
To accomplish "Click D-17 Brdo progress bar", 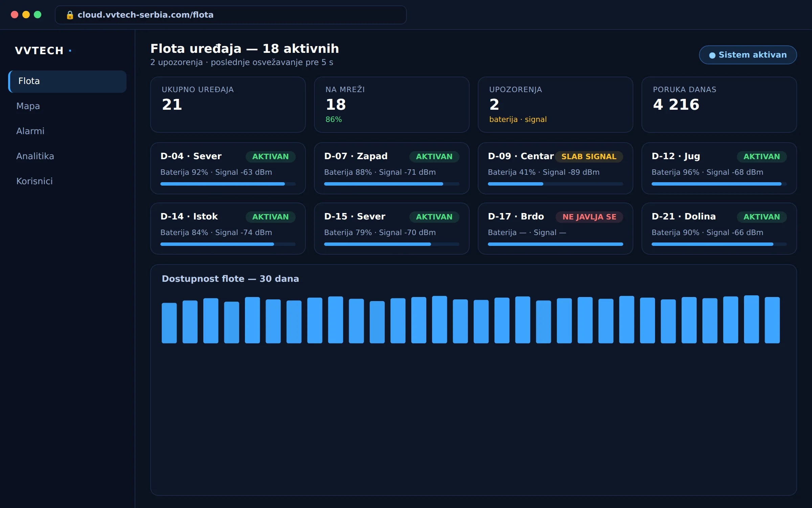I will 556,244.
